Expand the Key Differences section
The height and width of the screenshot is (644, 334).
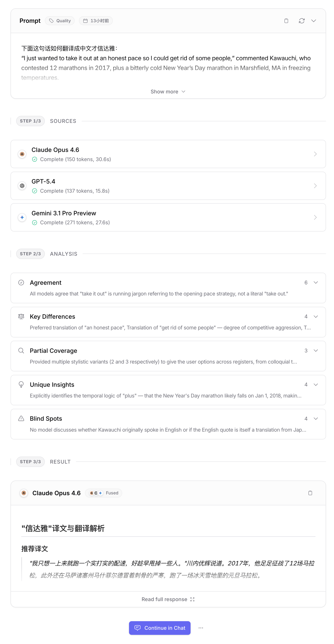[x=315, y=317]
